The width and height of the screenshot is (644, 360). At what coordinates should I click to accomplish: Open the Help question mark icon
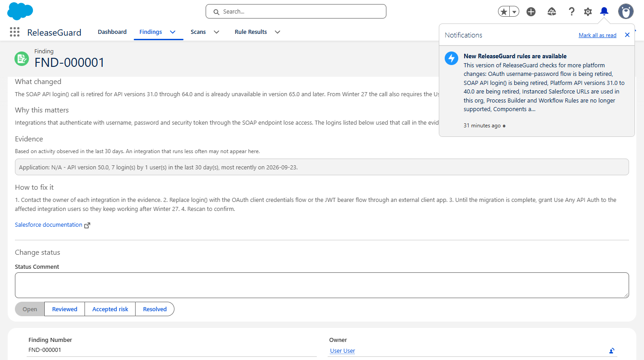pyautogui.click(x=572, y=12)
